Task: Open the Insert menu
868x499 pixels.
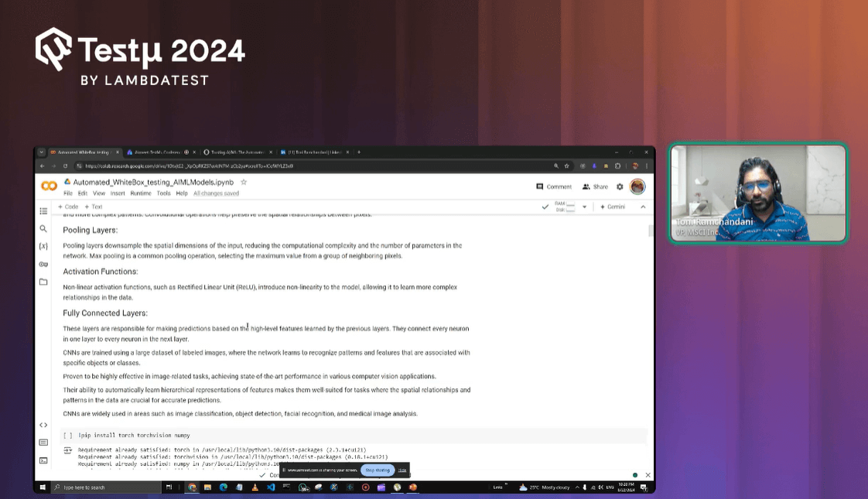Action: 118,193
